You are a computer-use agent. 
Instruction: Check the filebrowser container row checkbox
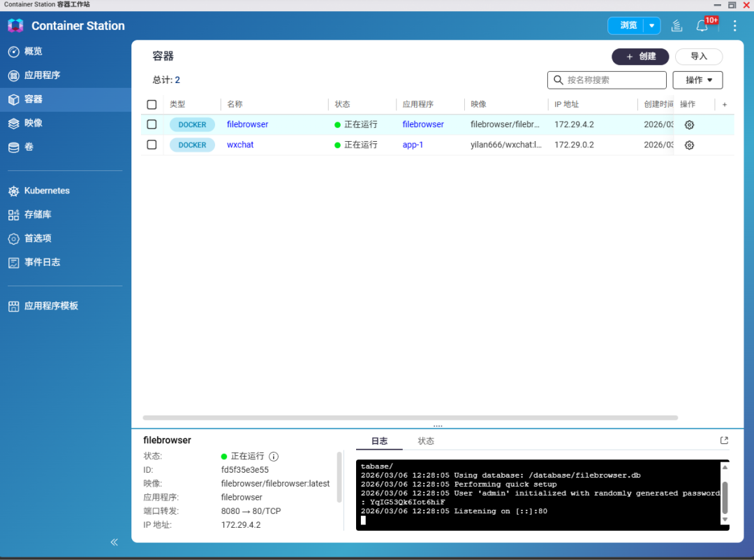coord(151,124)
